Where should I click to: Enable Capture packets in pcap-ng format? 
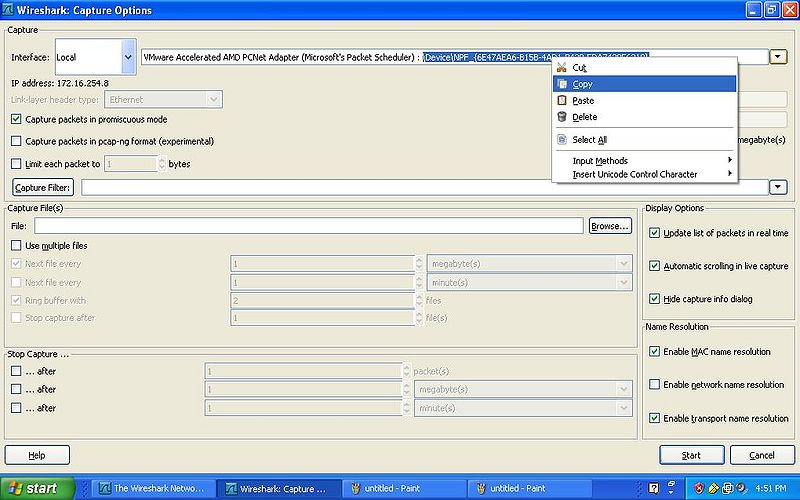point(16,141)
